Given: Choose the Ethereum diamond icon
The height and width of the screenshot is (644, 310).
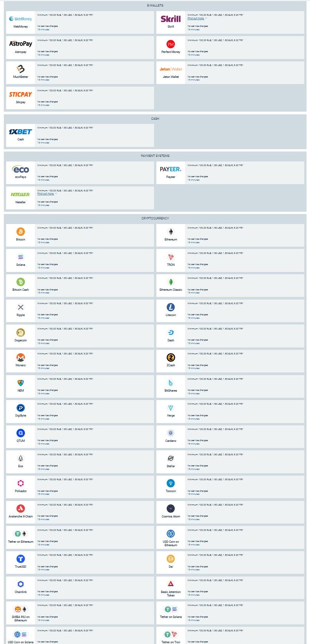Looking at the screenshot, I should pyautogui.click(x=171, y=232).
